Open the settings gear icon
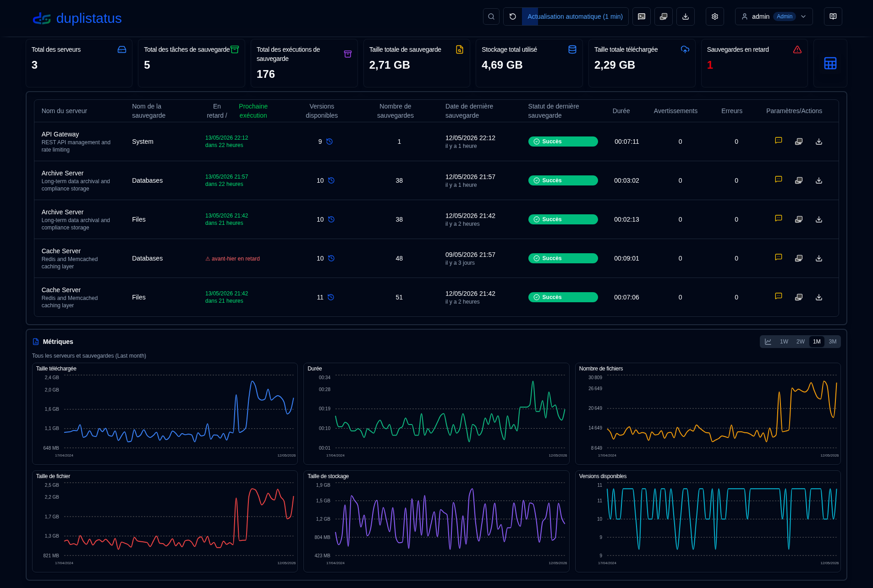The height and width of the screenshot is (588, 873). (x=715, y=16)
